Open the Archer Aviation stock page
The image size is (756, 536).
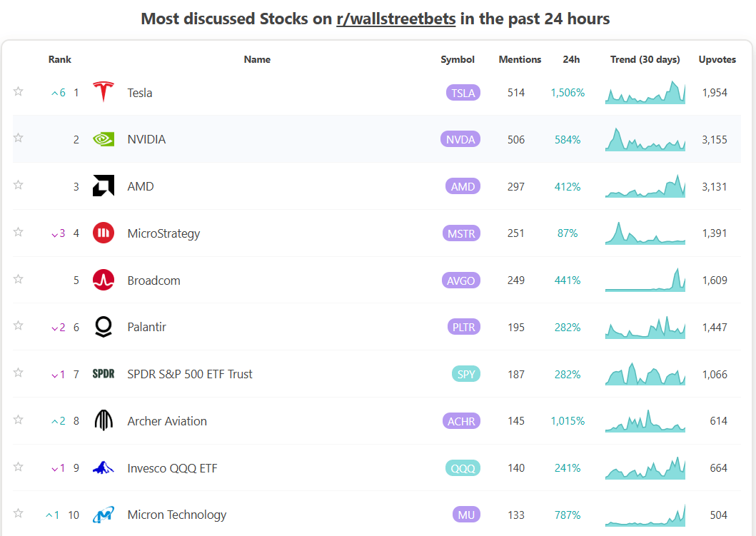click(x=167, y=421)
